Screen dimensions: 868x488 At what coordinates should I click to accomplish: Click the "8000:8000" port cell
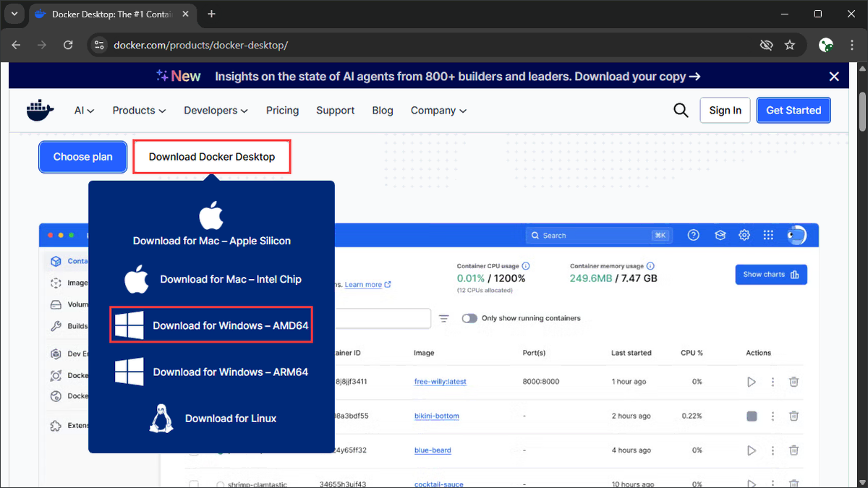pos(541,382)
